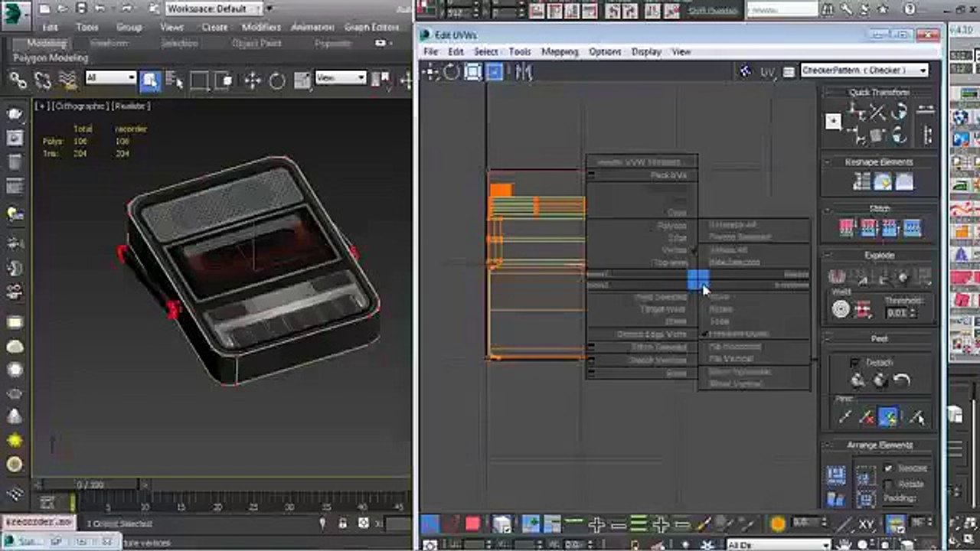Open the File menu in Edit UVWs
The image size is (980, 551).
click(431, 52)
